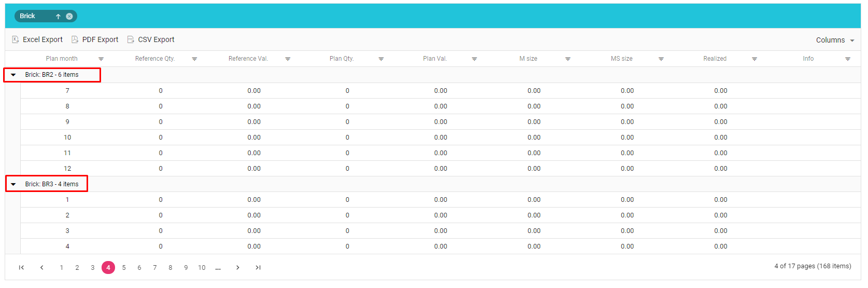
Task: Open the Columns chooser dropdown
Action: (834, 40)
